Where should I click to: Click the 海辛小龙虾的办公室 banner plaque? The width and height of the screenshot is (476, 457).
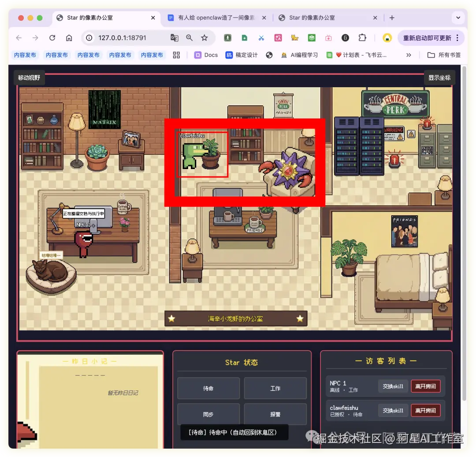[x=236, y=319]
